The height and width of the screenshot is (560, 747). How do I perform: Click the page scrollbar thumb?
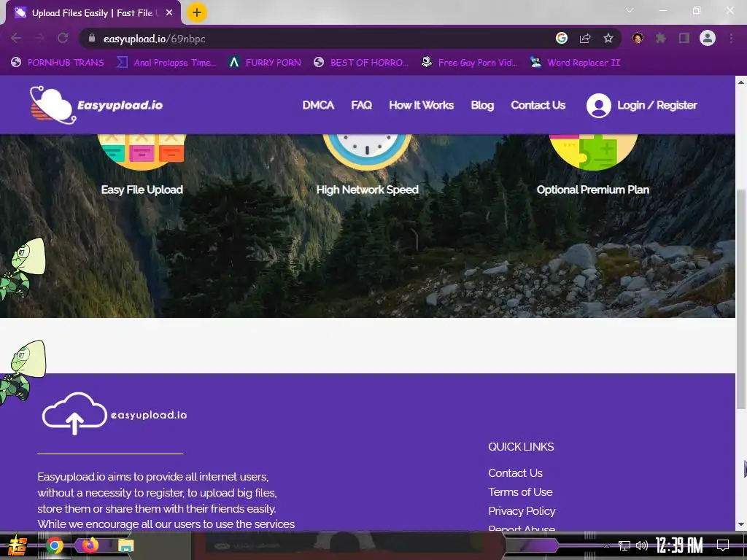741,299
